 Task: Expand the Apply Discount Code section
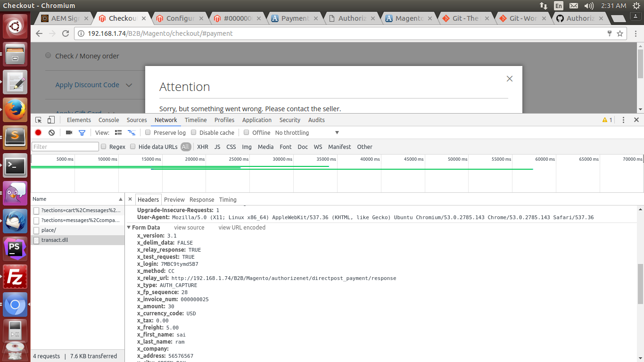point(94,85)
